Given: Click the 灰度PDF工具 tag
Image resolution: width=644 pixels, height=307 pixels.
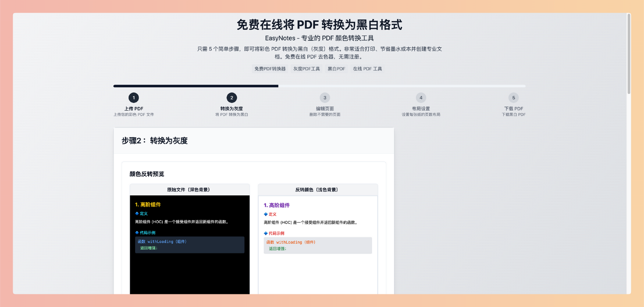Looking at the screenshot, I should (307, 69).
